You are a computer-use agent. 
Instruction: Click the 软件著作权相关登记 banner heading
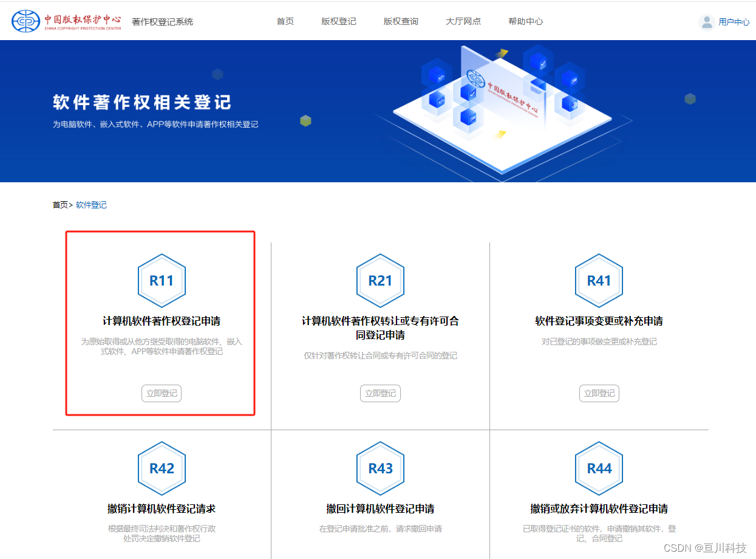142,102
